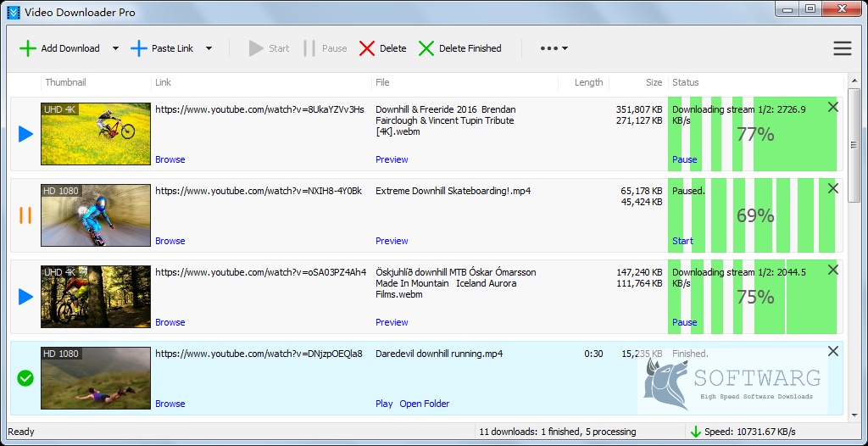Click the Video Downloader Pro title bar icon

tap(14, 12)
